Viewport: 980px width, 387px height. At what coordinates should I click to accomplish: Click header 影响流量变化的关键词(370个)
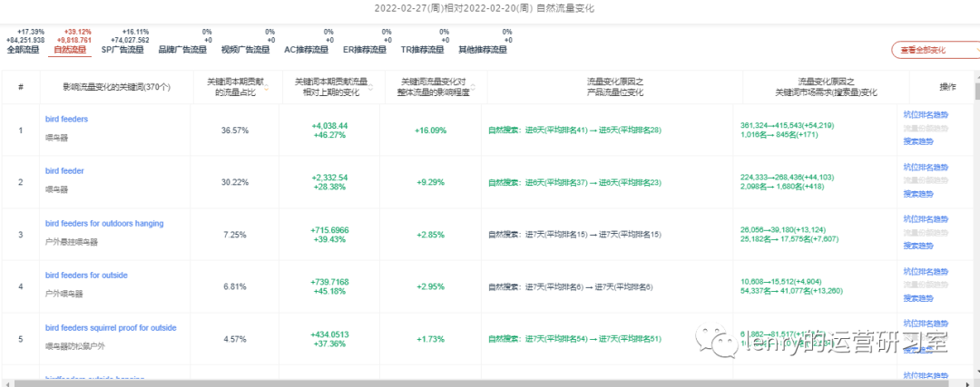tap(117, 87)
